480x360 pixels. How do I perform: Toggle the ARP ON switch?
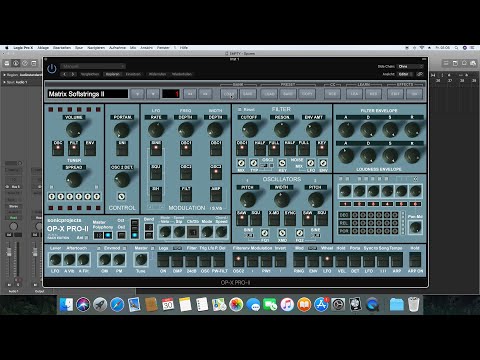point(415,260)
